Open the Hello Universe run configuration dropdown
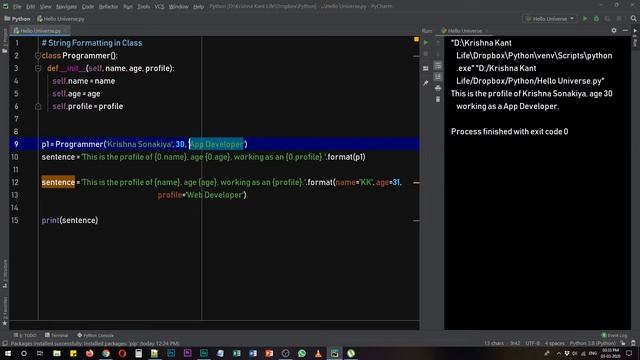 click(x=550, y=19)
